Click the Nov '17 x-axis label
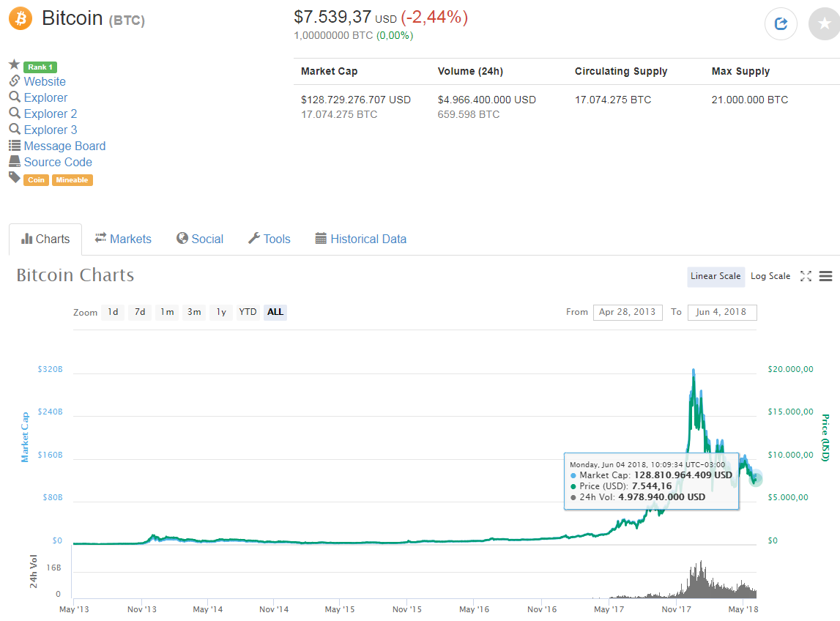Viewport: 840px width, 621px height. point(676,609)
